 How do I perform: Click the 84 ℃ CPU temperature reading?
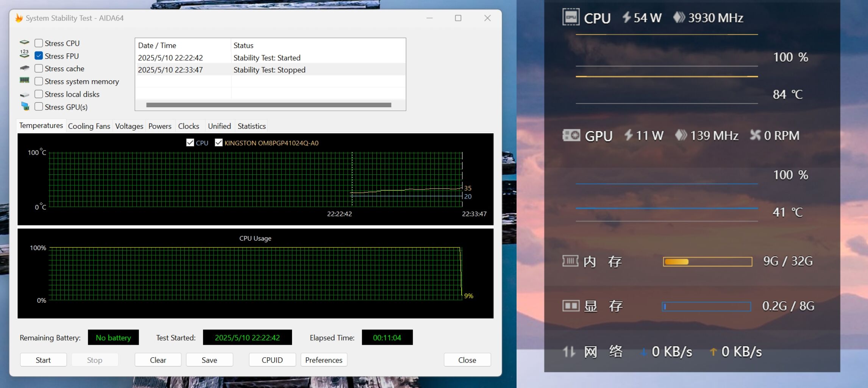coord(787,94)
